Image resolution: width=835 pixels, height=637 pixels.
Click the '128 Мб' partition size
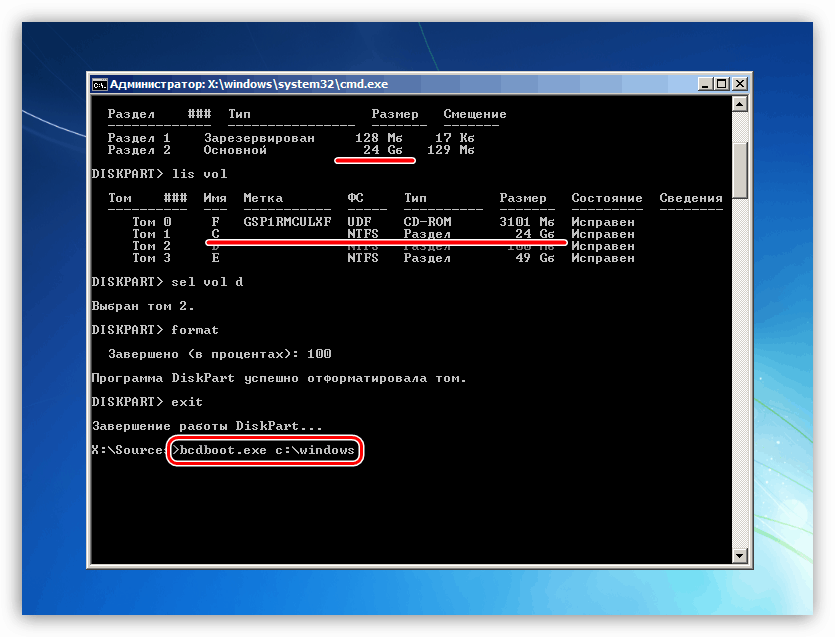379,138
